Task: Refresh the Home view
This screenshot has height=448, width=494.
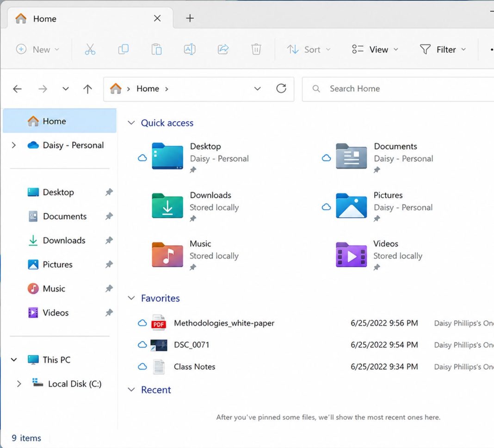Action: pos(281,88)
